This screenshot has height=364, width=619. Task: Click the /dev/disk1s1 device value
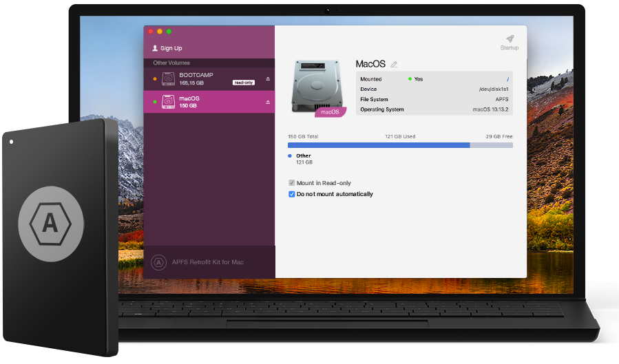click(x=494, y=89)
